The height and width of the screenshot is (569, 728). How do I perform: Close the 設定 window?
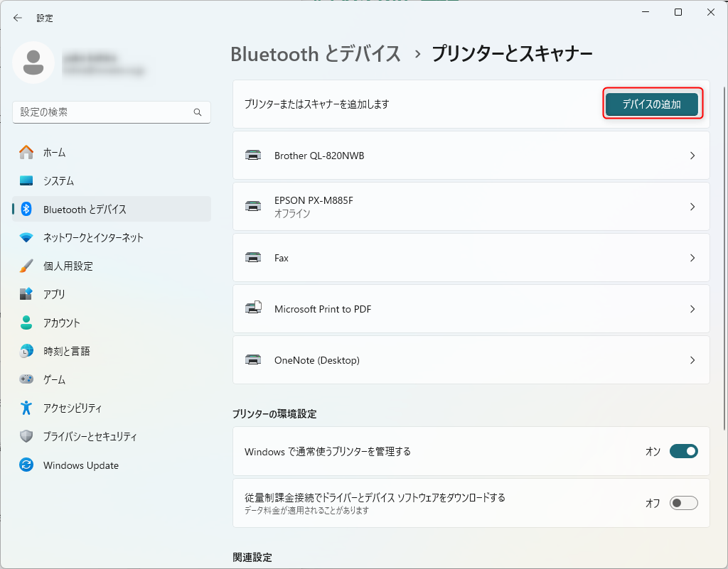pos(711,12)
